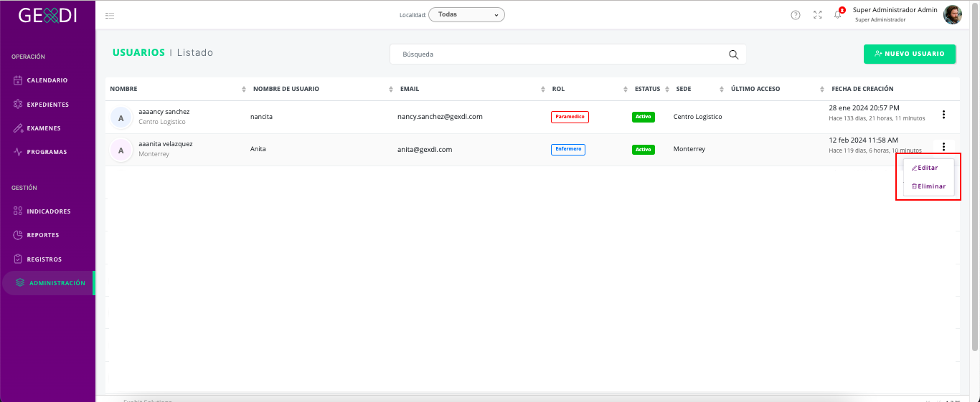Screen dimensions: 980x402
Task: Click username Anita cell
Action: [x=258, y=149]
